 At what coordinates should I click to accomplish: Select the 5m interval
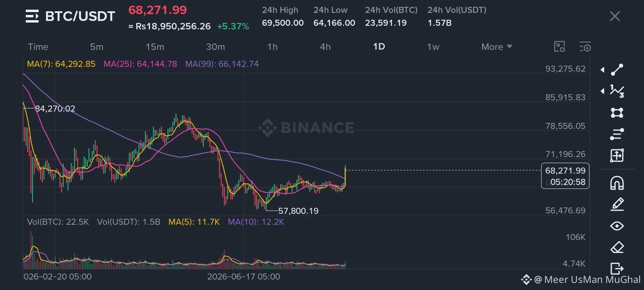point(97,47)
